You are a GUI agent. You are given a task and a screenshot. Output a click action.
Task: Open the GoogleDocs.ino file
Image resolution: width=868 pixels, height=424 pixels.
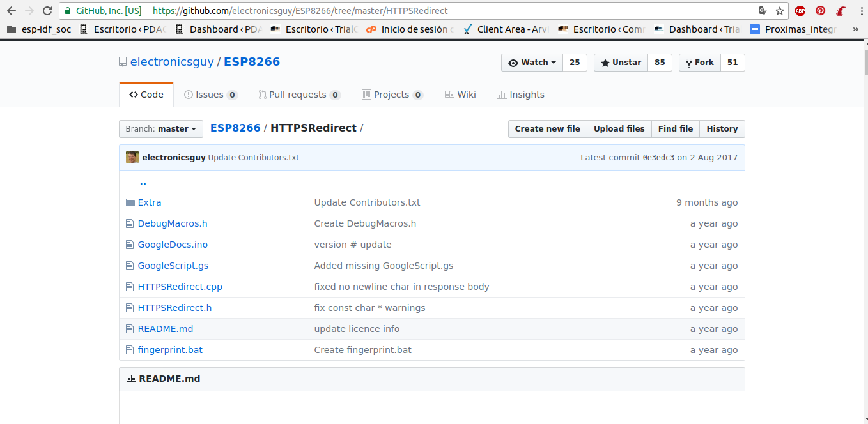coord(173,245)
